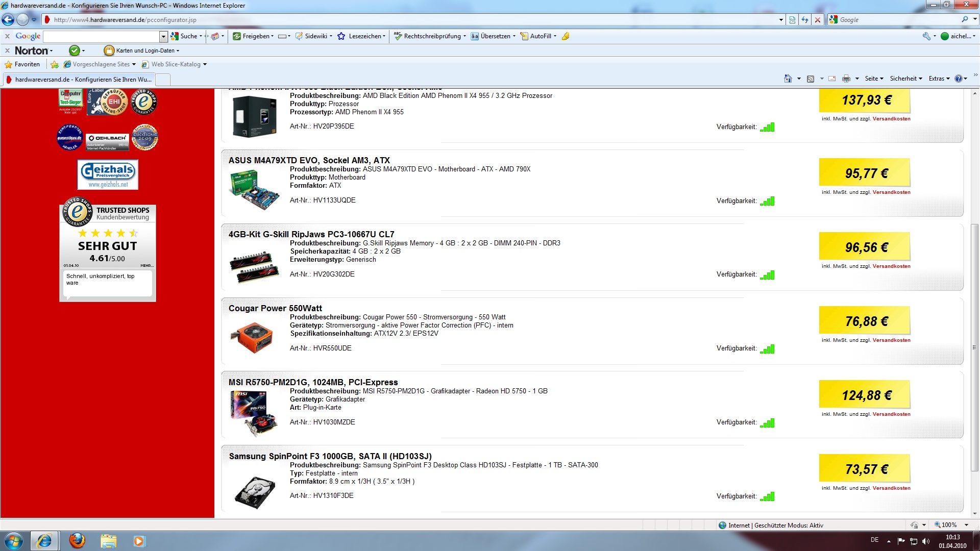Click the read mail envelope icon
Screen dimensions: 980x551
pyautogui.click(x=832, y=79)
